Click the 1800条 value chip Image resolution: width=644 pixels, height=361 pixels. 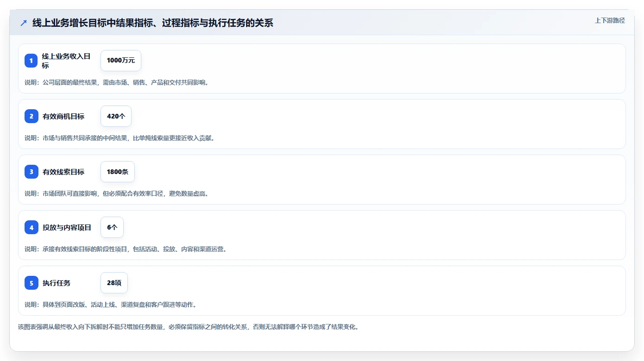click(118, 172)
